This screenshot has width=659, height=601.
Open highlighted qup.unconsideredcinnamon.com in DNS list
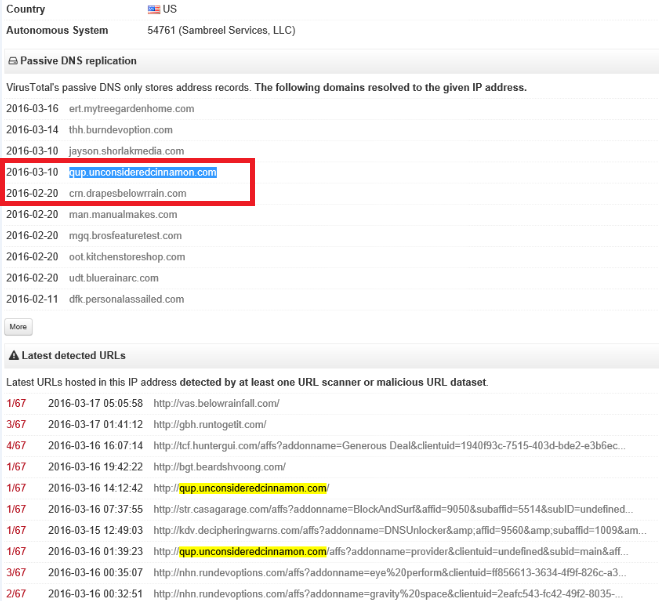[x=143, y=172]
